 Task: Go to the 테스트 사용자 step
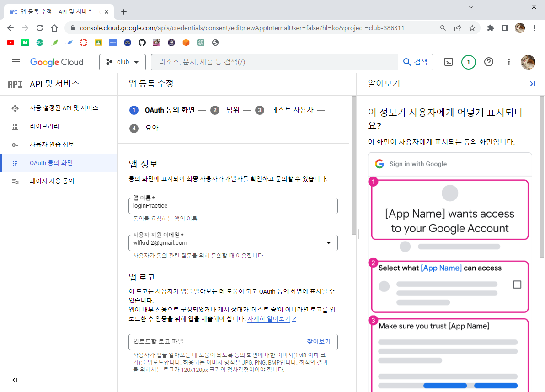[x=292, y=110]
